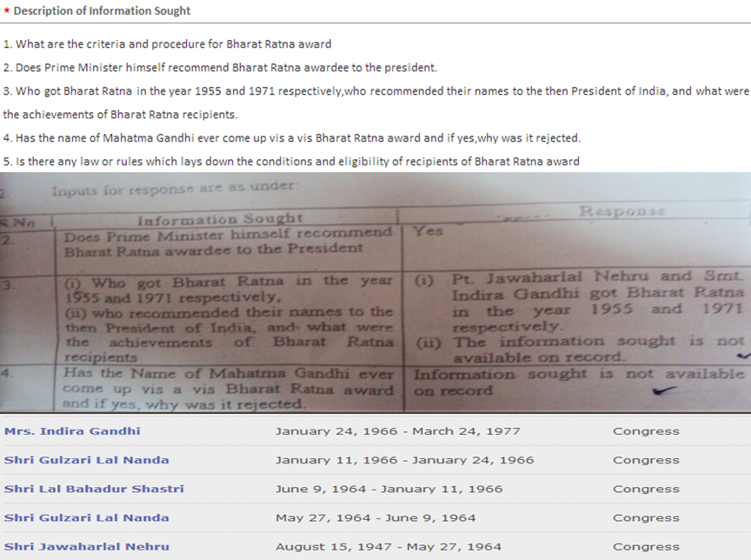Click the handwritten tick beside row 3 response
The image size is (751, 560).
(740, 354)
